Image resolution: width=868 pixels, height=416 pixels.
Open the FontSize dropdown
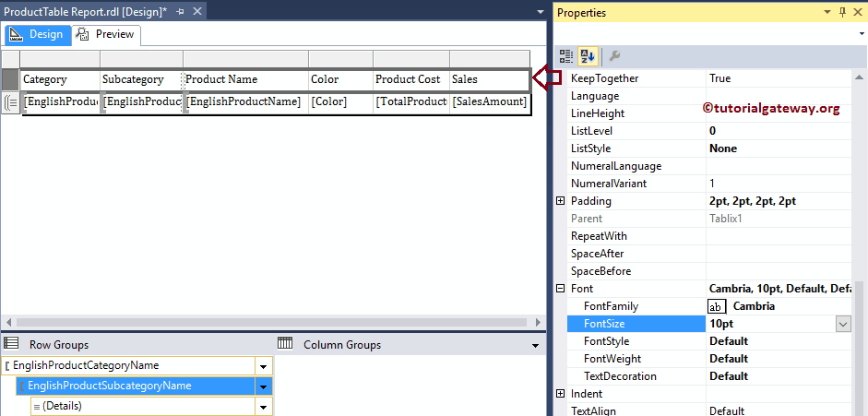pyautogui.click(x=843, y=324)
